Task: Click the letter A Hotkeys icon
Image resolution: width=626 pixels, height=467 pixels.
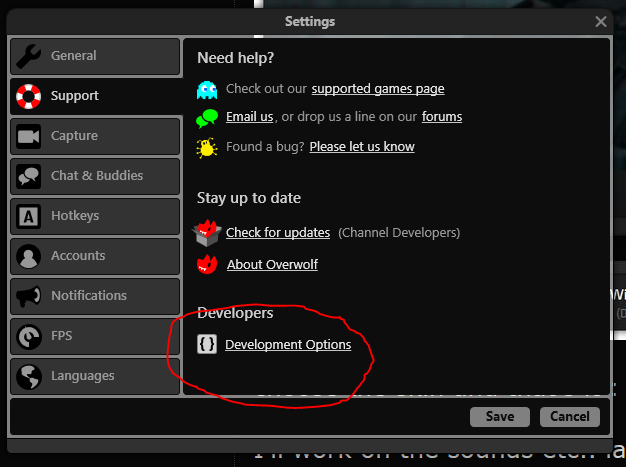Action: coord(28,216)
